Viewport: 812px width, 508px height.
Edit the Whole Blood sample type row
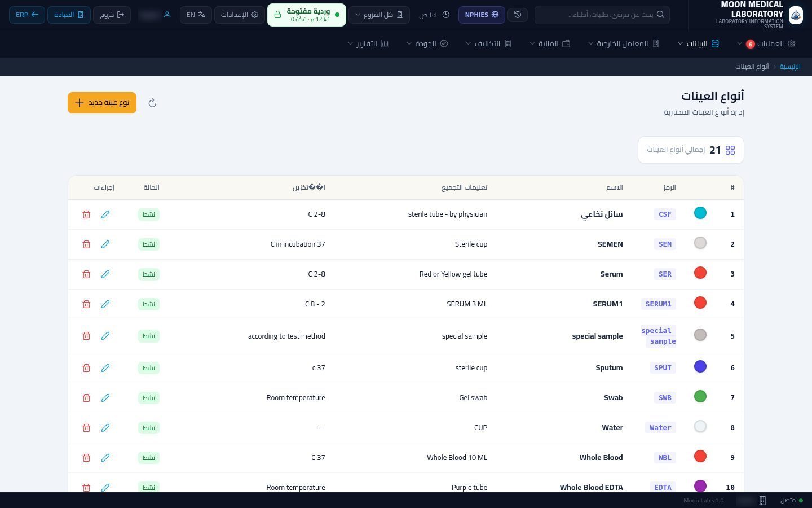[x=105, y=458]
